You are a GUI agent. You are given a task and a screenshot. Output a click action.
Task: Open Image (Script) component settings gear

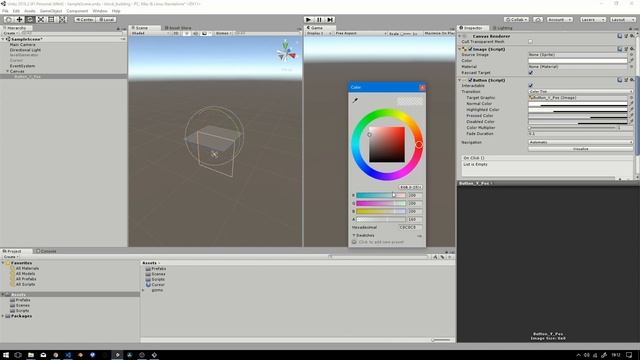pyautogui.click(x=632, y=49)
